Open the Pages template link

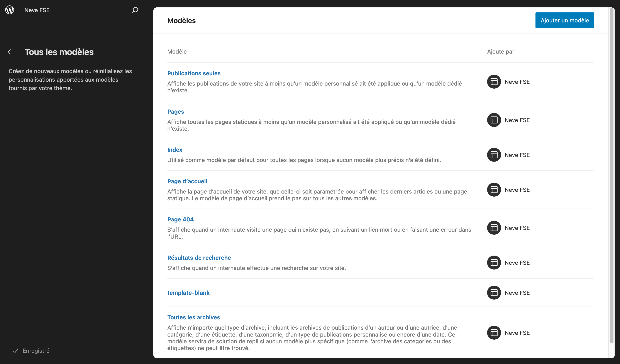pyautogui.click(x=175, y=112)
